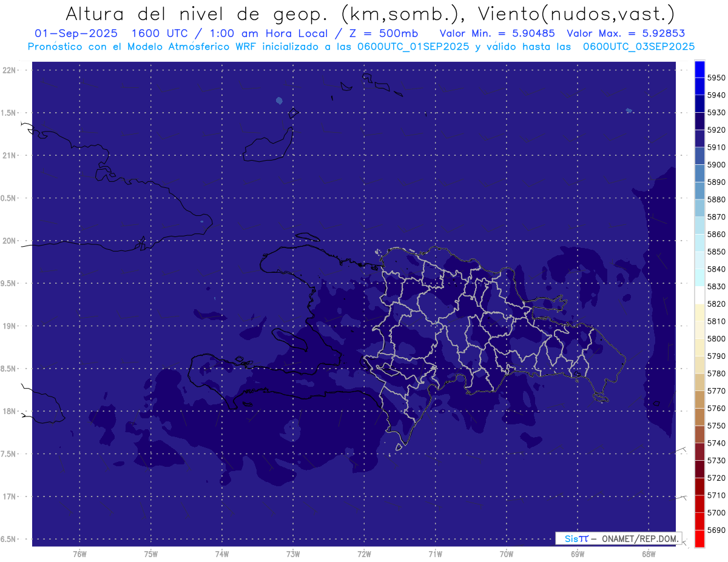Image resolution: width=728 pixels, height=562 pixels.
Task: Click the '9.5N' latitude axis label
Action: click(x=9, y=284)
